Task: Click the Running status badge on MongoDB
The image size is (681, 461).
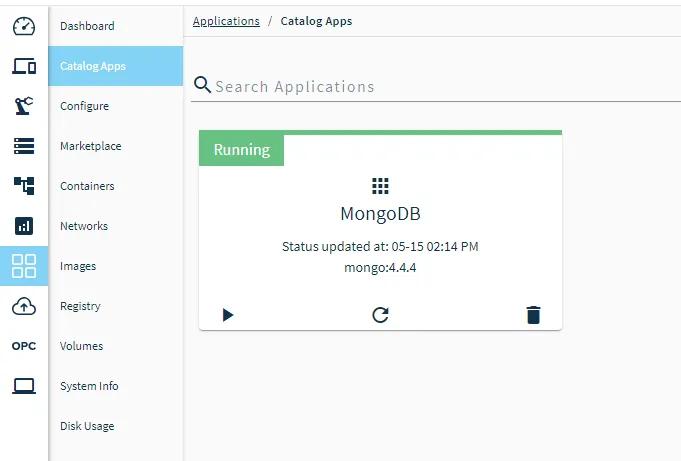Action: (x=241, y=150)
